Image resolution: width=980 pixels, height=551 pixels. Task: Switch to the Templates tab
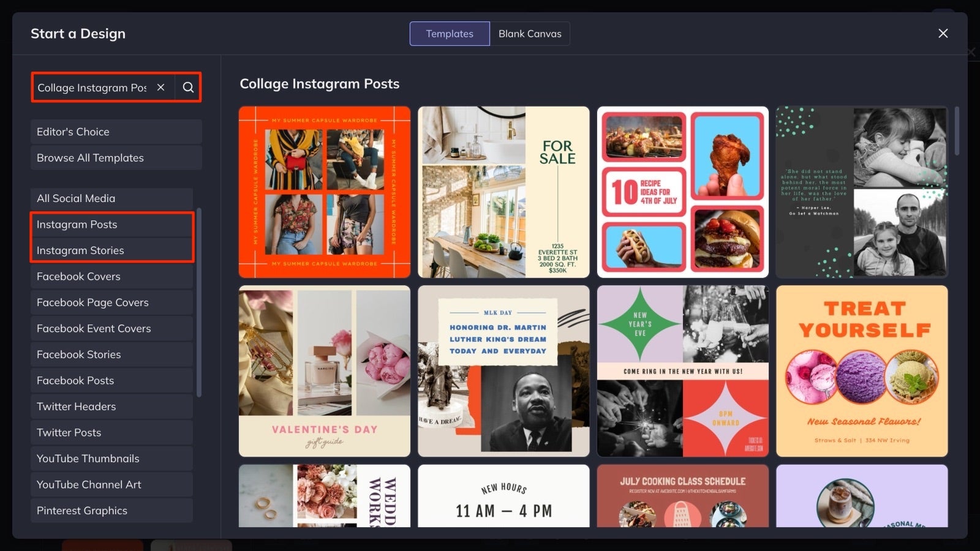coord(449,34)
